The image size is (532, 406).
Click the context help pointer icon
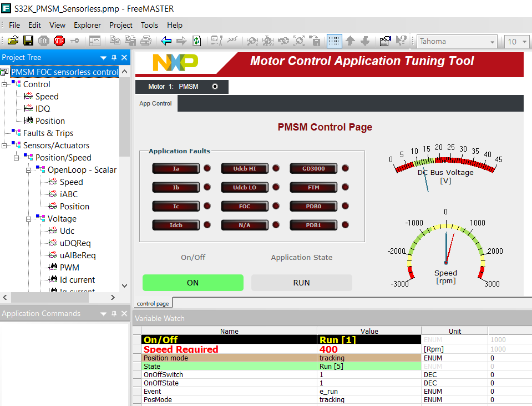pos(401,41)
